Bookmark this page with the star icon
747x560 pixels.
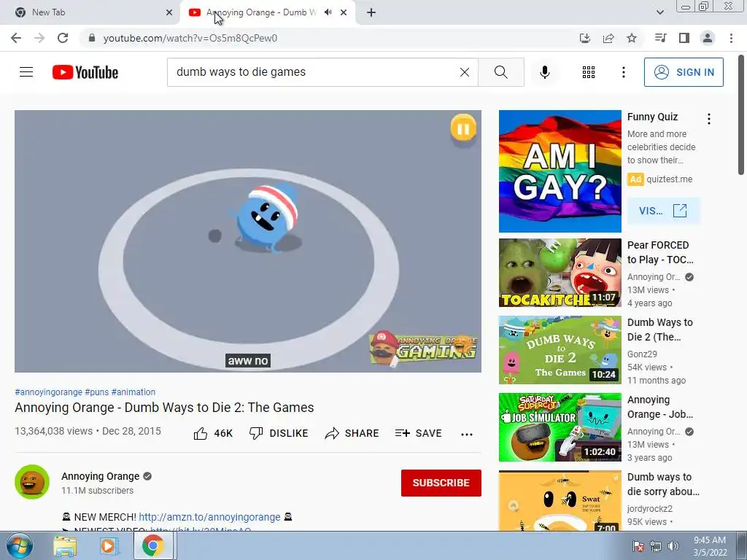pyautogui.click(x=632, y=38)
